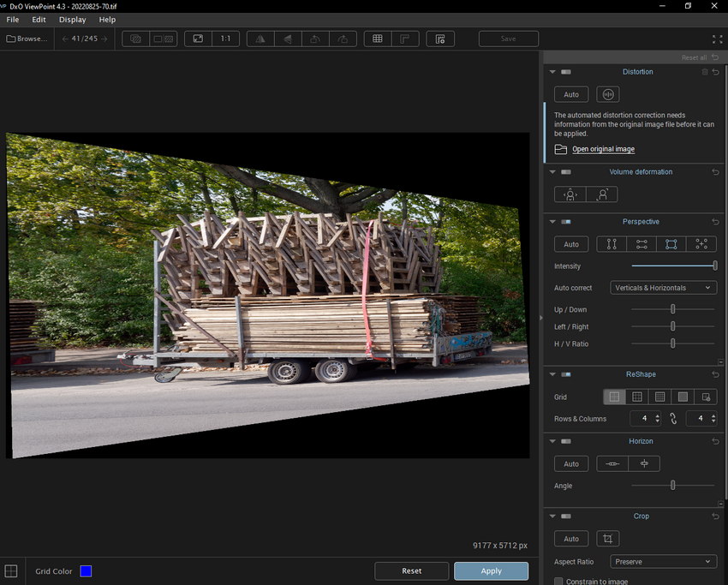This screenshot has width=728, height=585.
Task: Open the Auto correct Verticals & Horizontals dropdown
Action: click(664, 288)
